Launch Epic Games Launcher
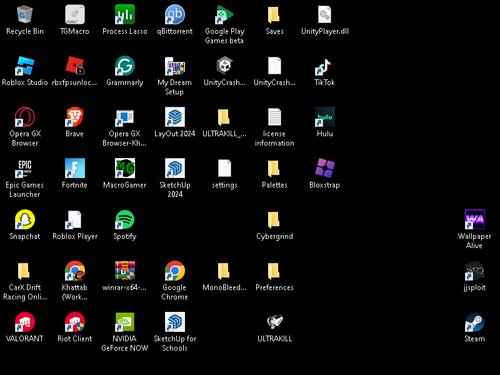Viewport: 500px width, 375px height. [25, 169]
